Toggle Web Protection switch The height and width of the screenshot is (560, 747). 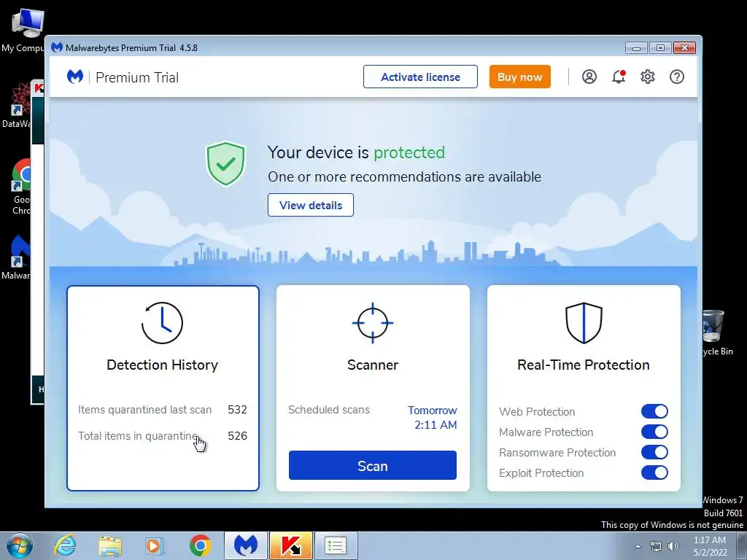tap(654, 411)
